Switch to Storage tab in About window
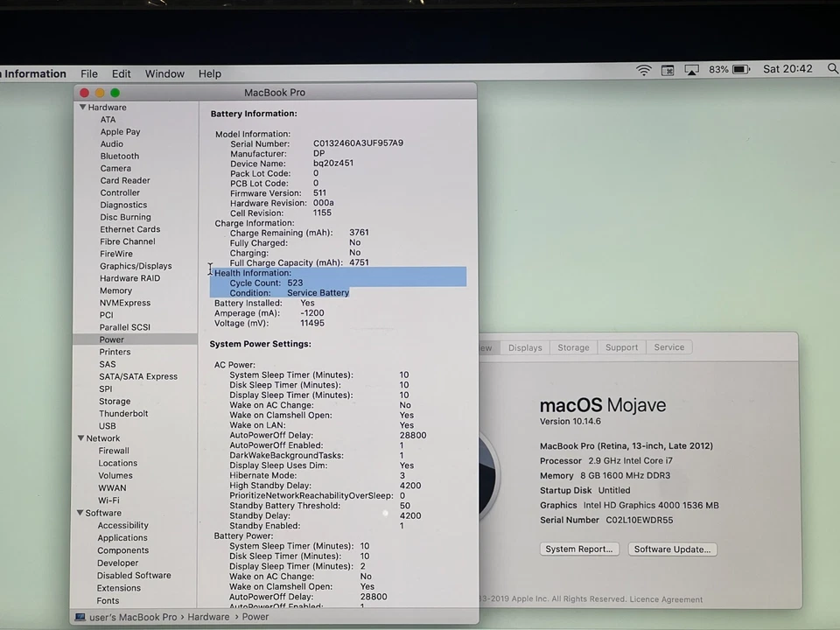 [x=573, y=347]
